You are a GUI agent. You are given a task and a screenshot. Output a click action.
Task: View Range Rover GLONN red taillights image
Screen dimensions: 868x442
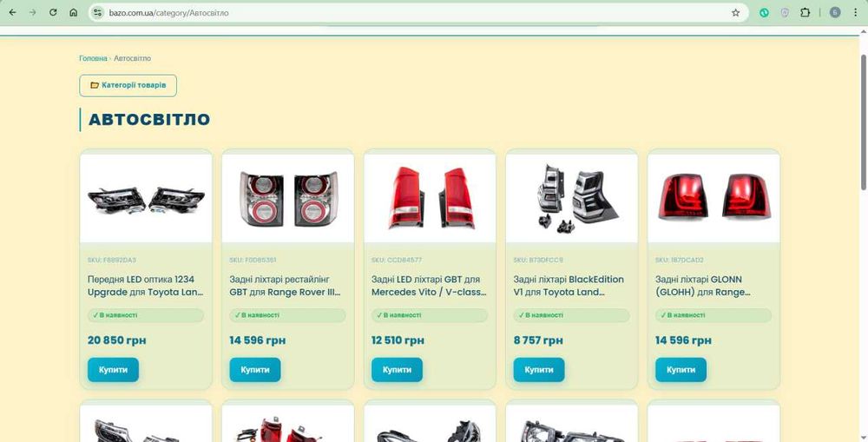[x=713, y=198]
